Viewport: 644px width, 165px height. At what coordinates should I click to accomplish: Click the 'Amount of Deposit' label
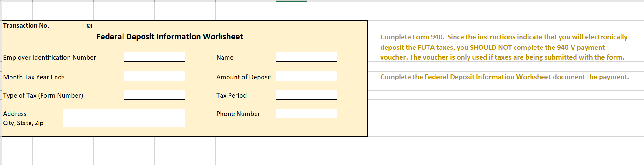244,77
